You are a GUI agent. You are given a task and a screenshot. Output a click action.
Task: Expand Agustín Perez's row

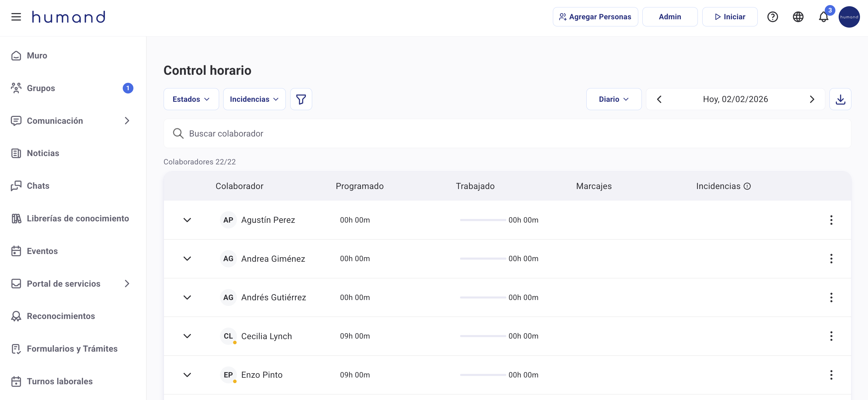click(x=187, y=220)
